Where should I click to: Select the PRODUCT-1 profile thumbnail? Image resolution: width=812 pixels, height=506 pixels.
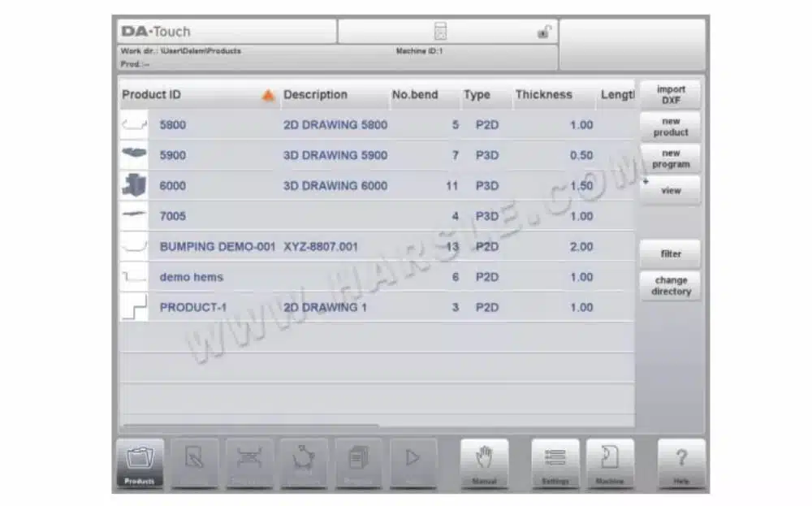[134, 307]
